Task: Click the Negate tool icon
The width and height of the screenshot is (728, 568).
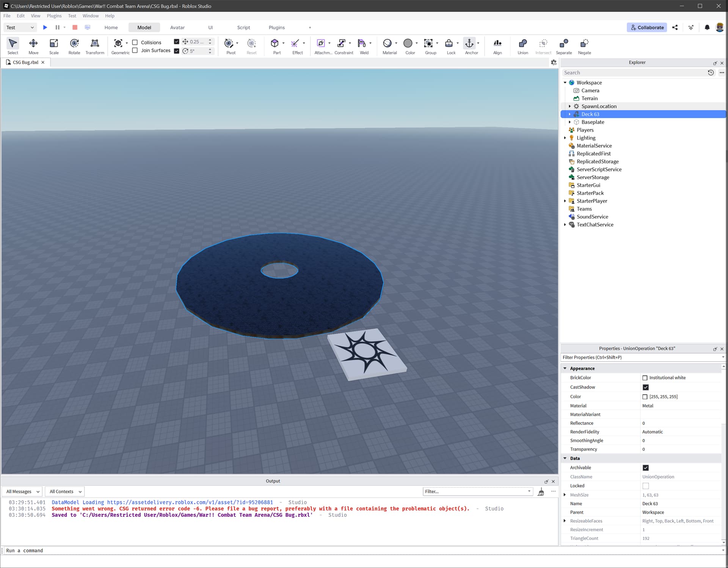Action: point(584,43)
